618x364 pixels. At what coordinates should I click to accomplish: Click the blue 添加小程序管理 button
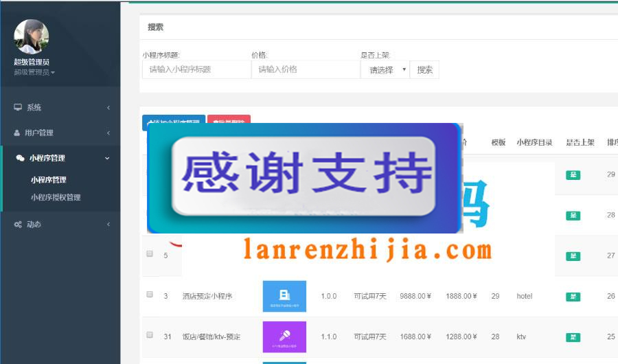pos(174,122)
